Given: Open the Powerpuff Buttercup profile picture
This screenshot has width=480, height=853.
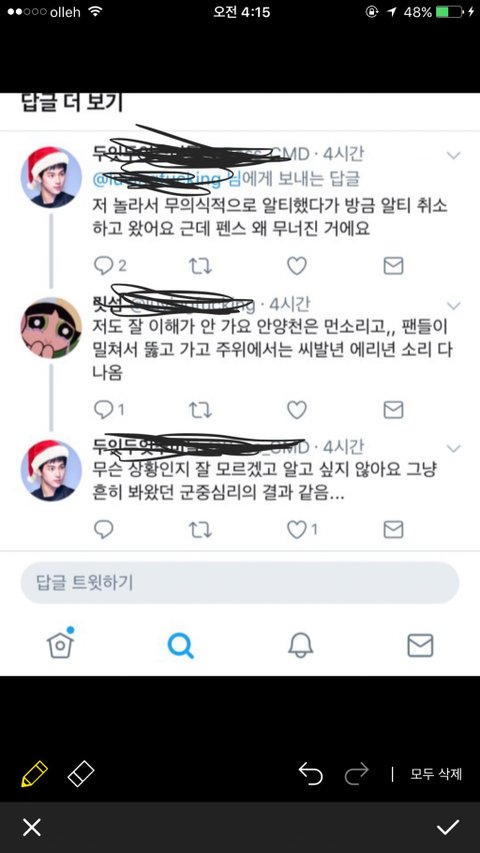Looking at the screenshot, I should pyautogui.click(x=51, y=328).
